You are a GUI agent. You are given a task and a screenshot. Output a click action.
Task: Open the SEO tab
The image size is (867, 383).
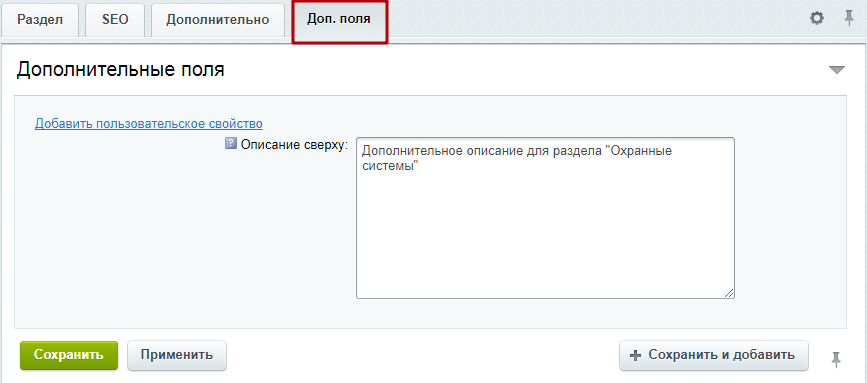tap(115, 20)
